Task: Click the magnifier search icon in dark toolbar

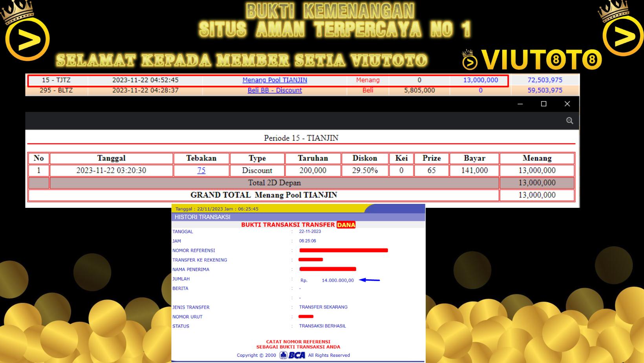Action: click(x=569, y=121)
